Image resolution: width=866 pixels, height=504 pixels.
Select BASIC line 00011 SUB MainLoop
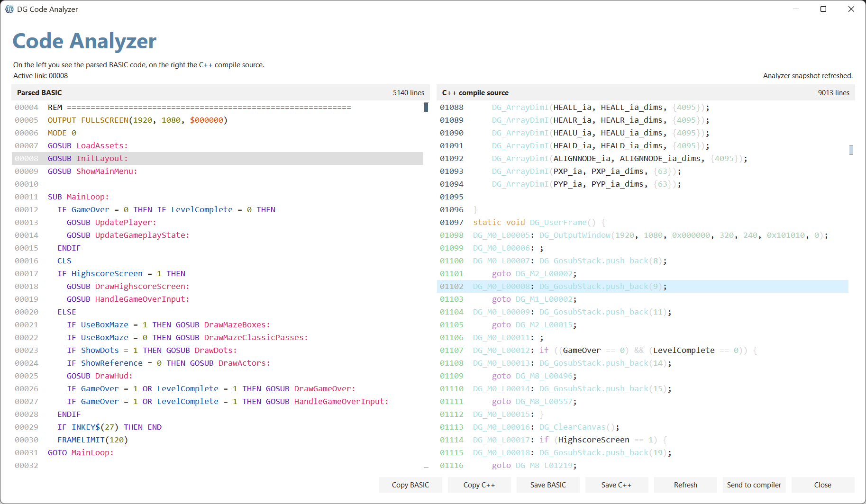pos(218,197)
